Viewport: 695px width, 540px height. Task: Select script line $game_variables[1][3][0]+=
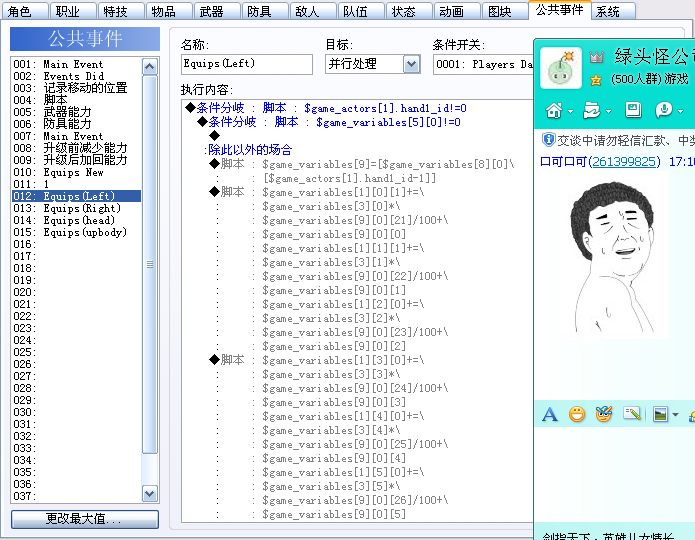317,360
